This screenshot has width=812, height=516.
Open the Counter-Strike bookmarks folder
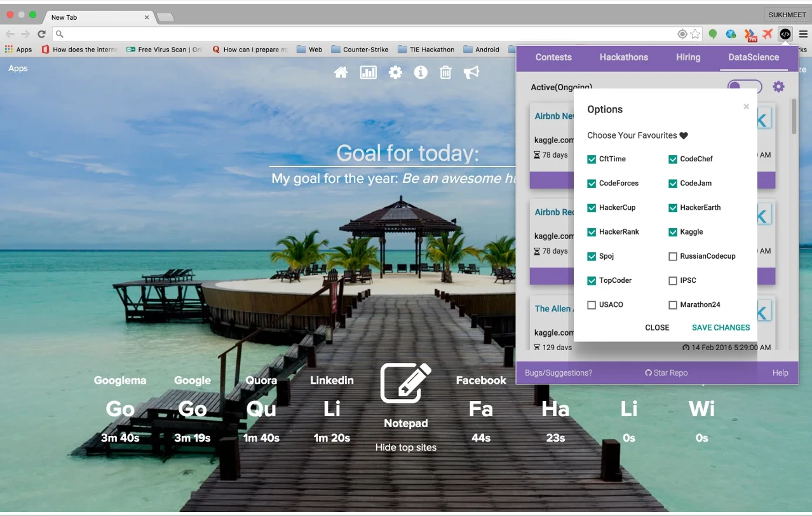tap(360, 49)
